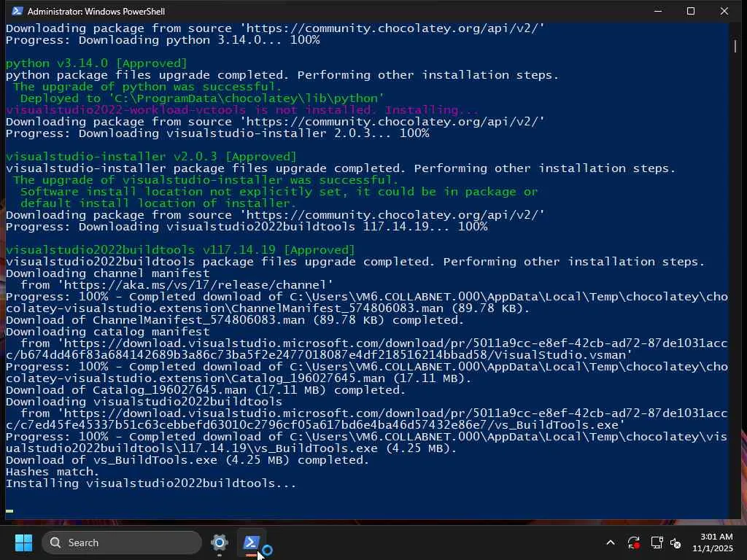Viewport: 747px width, 560px height.
Task: Click in the taskbar Search box
Action: [122, 542]
